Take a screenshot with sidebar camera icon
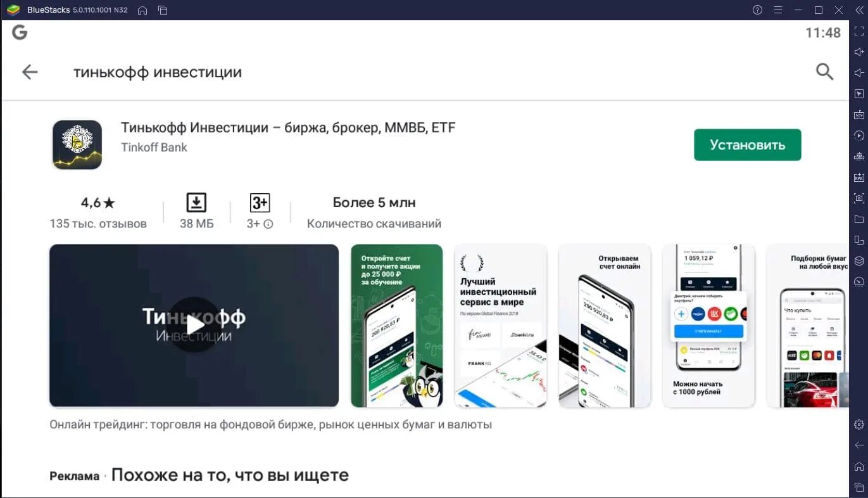Viewport: 868px width, 498px height. point(859,198)
